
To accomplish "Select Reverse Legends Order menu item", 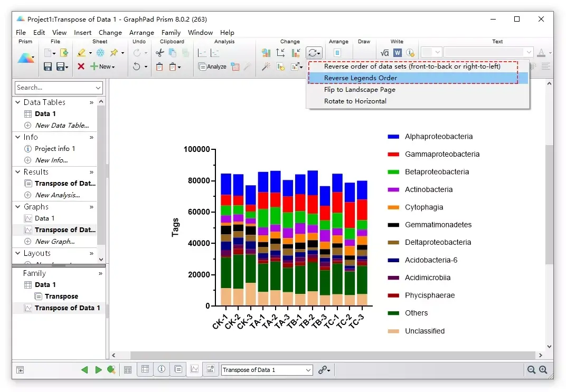I will point(361,78).
